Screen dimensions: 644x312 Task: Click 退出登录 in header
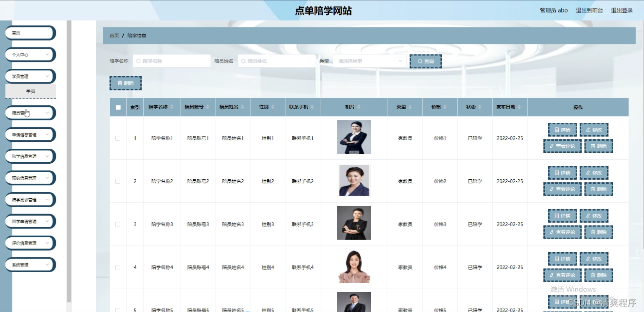click(622, 10)
